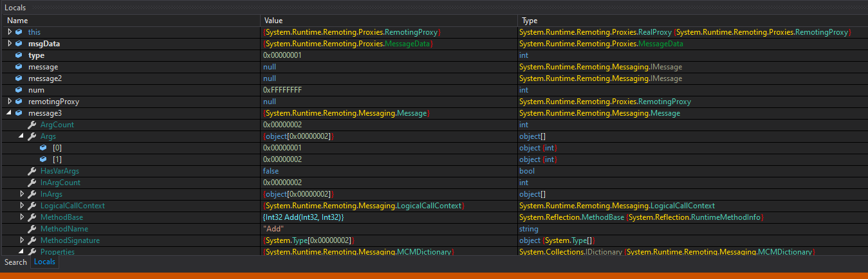
Task: Collapse the message3 tree node
Action: (10, 113)
